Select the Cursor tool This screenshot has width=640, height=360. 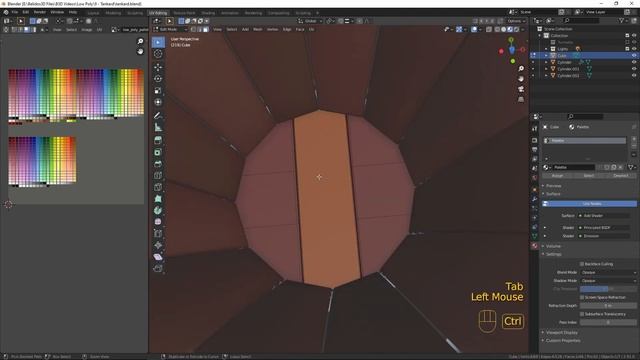[x=158, y=54]
